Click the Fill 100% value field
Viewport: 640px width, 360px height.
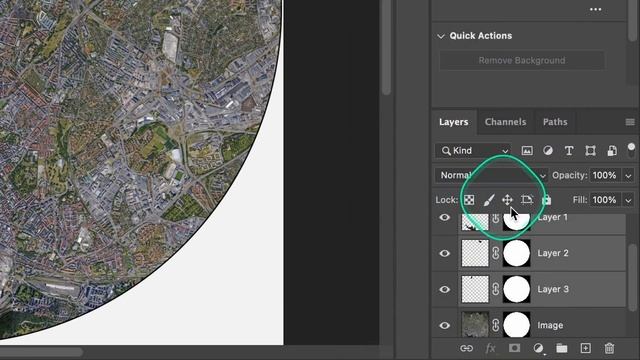coord(605,200)
